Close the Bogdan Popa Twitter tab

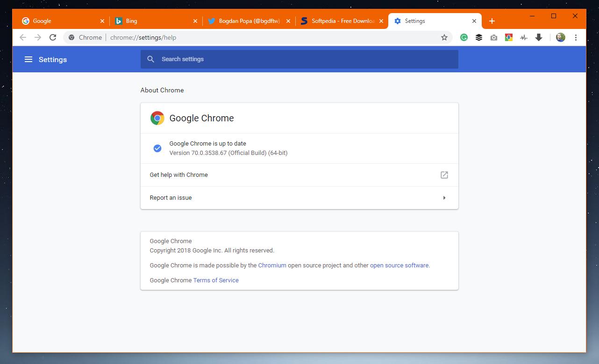[x=288, y=21]
